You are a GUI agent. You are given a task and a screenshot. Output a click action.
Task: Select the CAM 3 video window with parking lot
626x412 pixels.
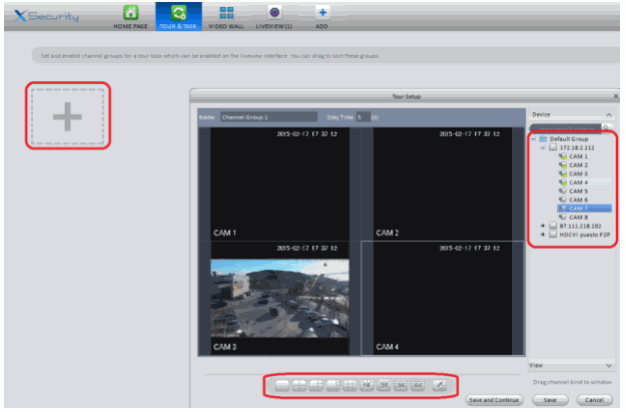click(x=279, y=298)
